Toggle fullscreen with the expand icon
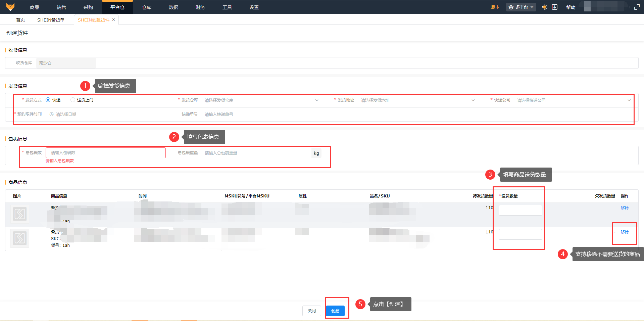The height and width of the screenshot is (321, 644). pos(637,7)
